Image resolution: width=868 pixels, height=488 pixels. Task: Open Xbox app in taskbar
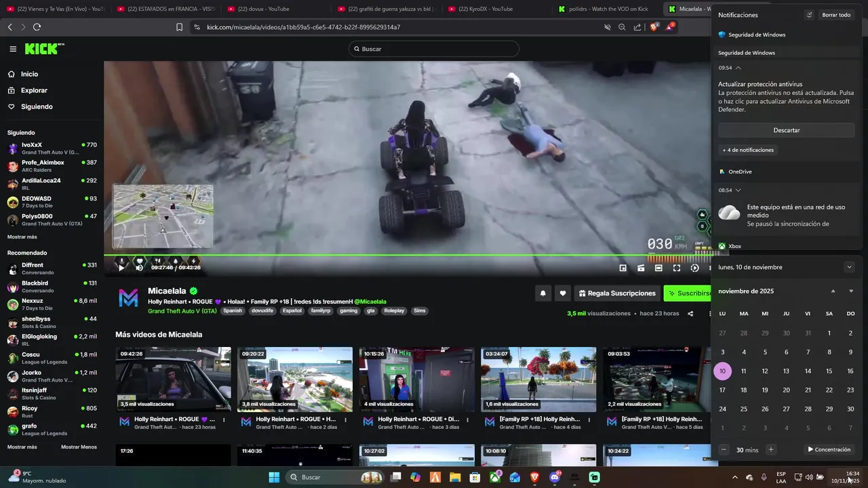[495, 477]
